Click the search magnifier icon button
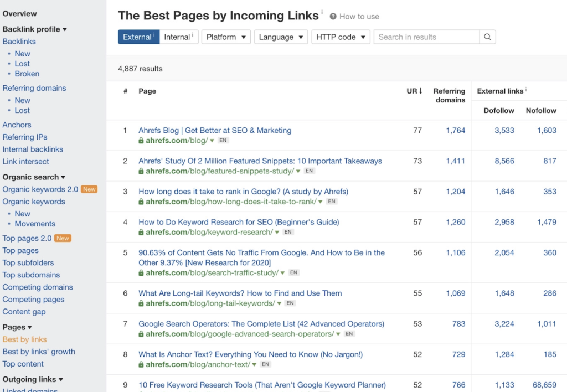The image size is (567, 392). pyautogui.click(x=487, y=37)
